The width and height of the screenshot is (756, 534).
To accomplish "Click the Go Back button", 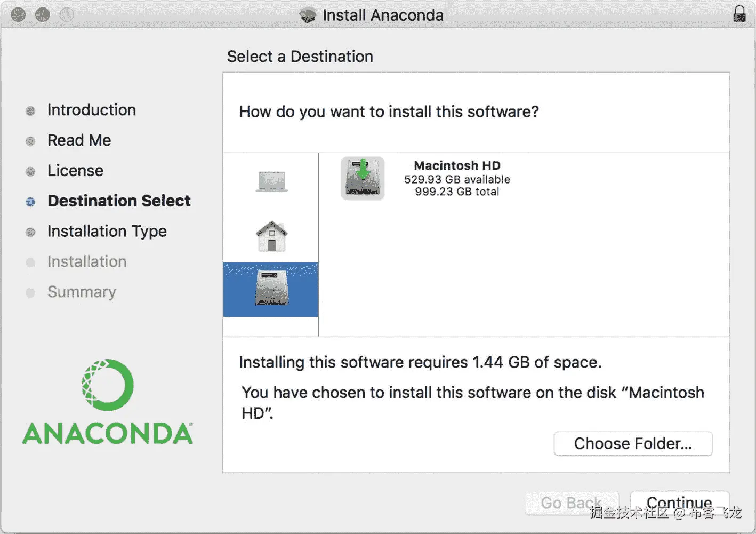I will [x=571, y=503].
